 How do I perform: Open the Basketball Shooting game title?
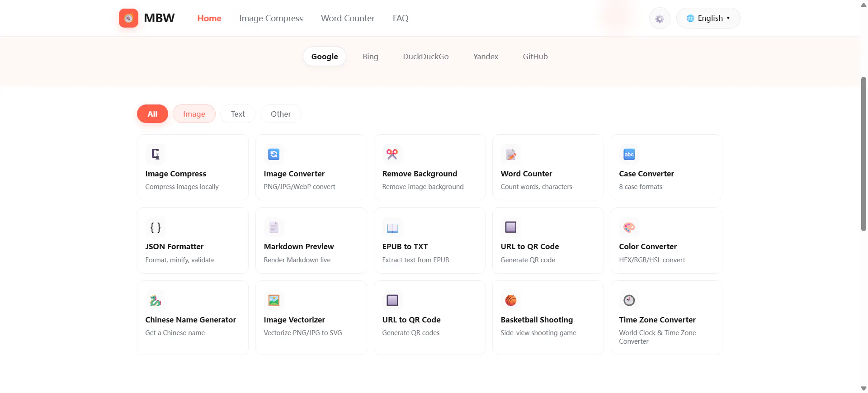tap(537, 320)
